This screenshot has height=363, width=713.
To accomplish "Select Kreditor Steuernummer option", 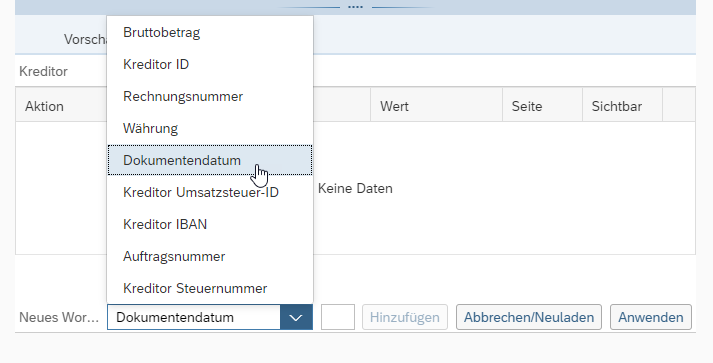I will pyautogui.click(x=210, y=288).
